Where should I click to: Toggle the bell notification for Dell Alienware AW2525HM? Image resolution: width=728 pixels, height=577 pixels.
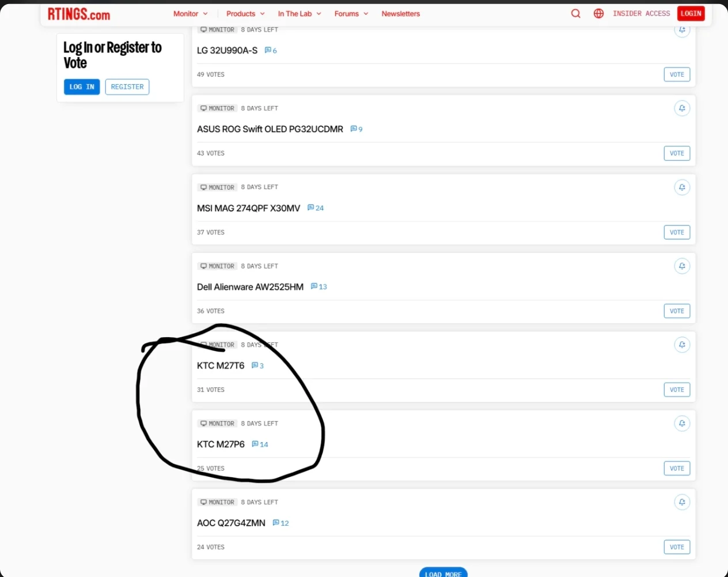pyautogui.click(x=682, y=266)
